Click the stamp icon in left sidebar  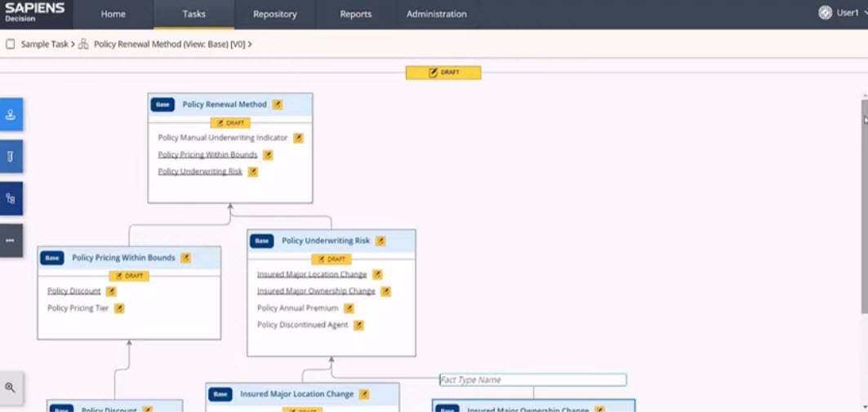[x=11, y=115]
